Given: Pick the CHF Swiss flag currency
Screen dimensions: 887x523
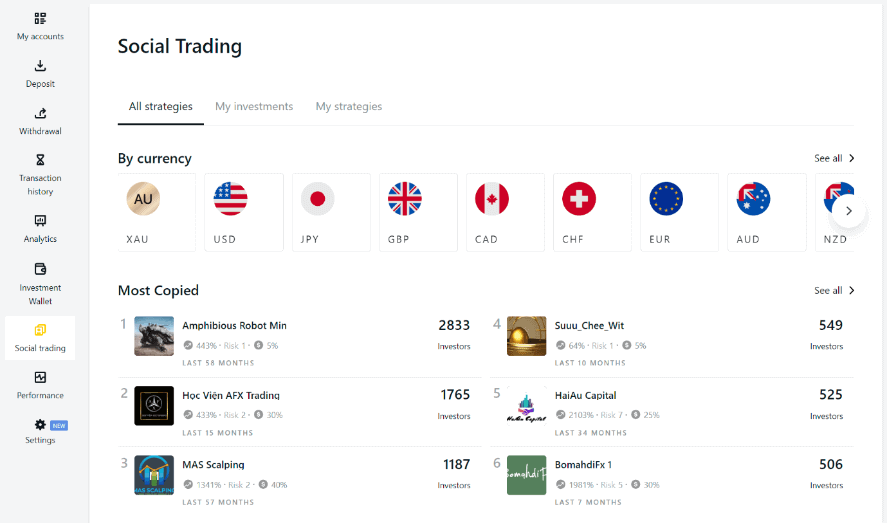Looking at the screenshot, I should coord(579,199).
